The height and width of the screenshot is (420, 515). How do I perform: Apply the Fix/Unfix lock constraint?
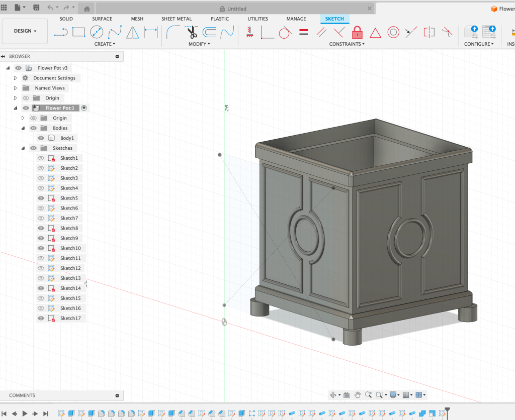point(357,33)
